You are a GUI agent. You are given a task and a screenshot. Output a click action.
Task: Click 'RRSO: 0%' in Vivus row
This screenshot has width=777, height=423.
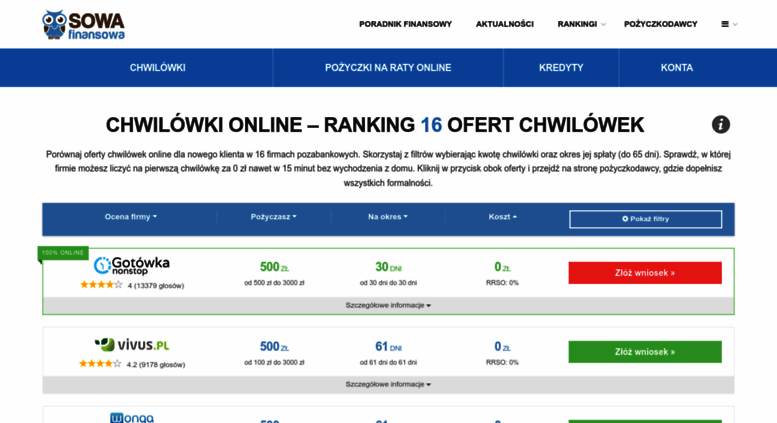[502, 363]
